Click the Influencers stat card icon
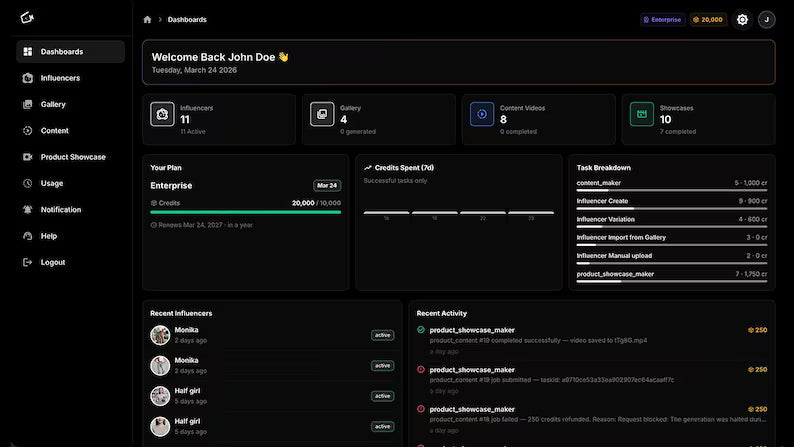This screenshot has height=447, width=794. click(x=162, y=114)
